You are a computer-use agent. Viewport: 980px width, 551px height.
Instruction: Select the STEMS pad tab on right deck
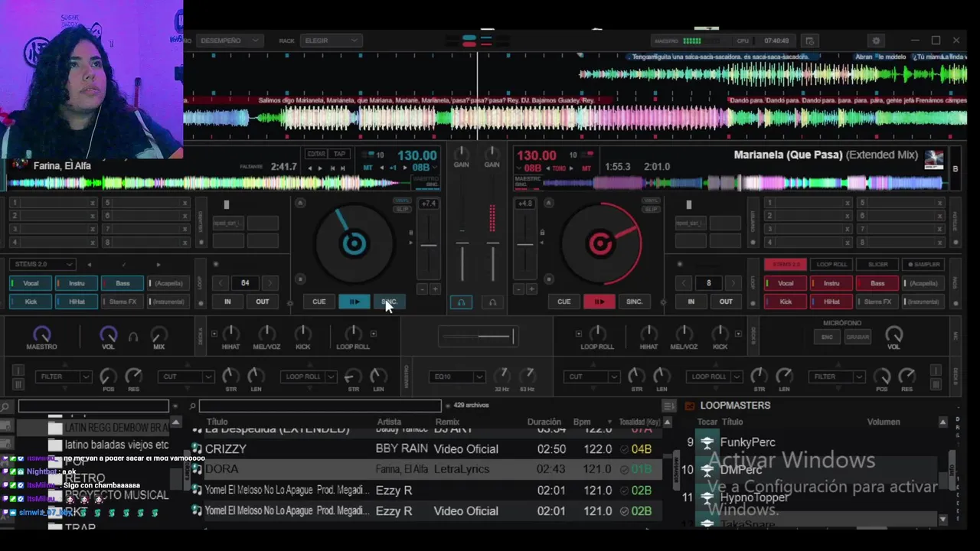pyautogui.click(x=786, y=264)
